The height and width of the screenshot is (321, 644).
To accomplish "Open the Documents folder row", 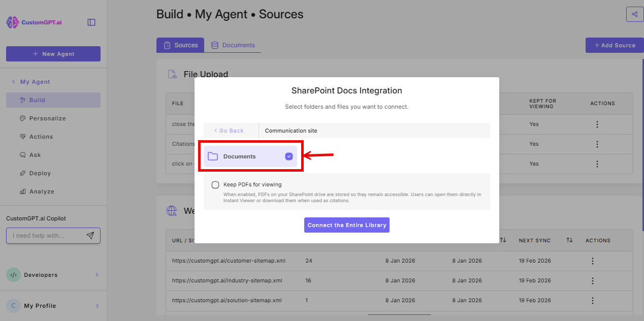I will pyautogui.click(x=250, y=156).
